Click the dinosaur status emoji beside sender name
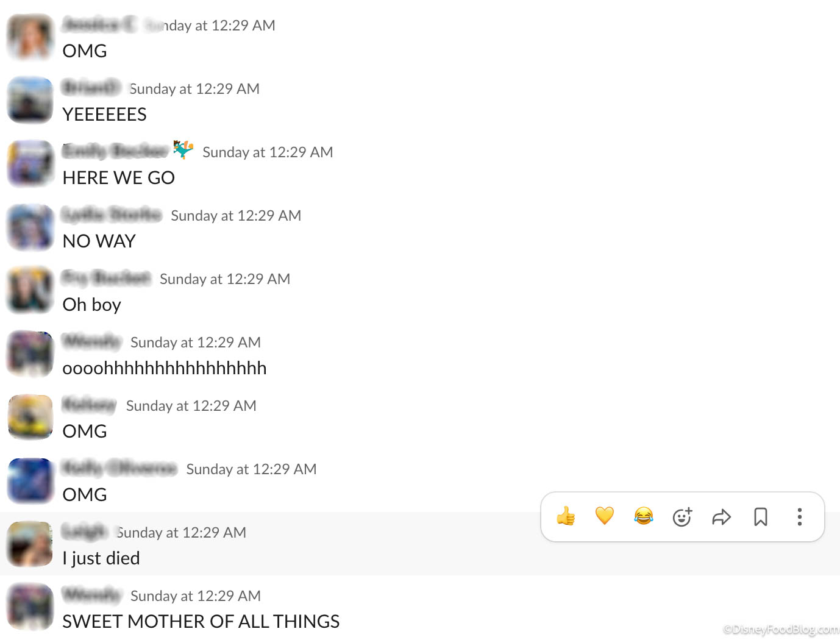 (183, 149)
